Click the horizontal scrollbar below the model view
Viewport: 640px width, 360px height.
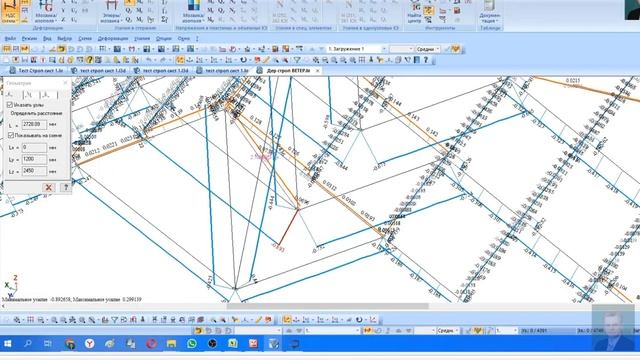click(x=327, y=306)
